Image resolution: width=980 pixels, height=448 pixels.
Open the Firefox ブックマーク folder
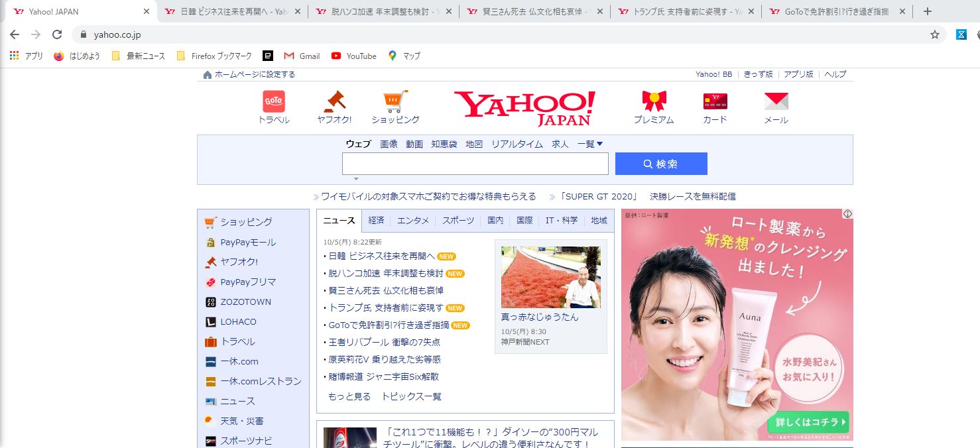[x=214, y=56]
